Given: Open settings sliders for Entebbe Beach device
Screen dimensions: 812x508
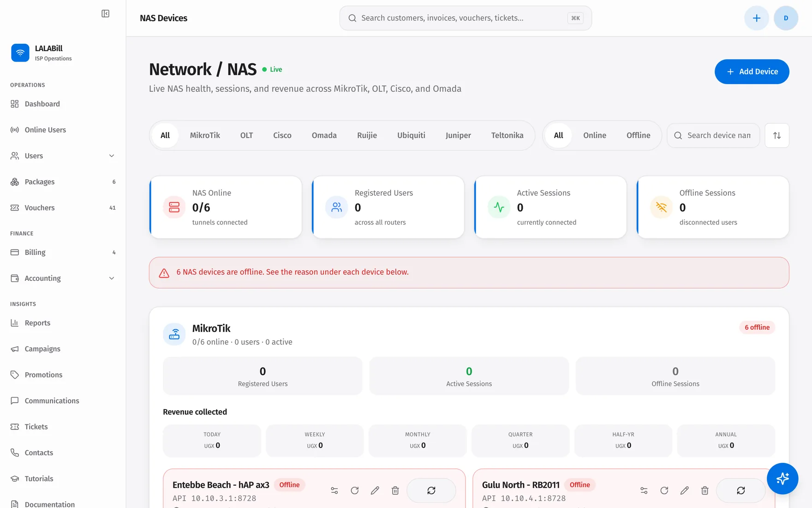Looking at the screenshot, I should point(334,490).
